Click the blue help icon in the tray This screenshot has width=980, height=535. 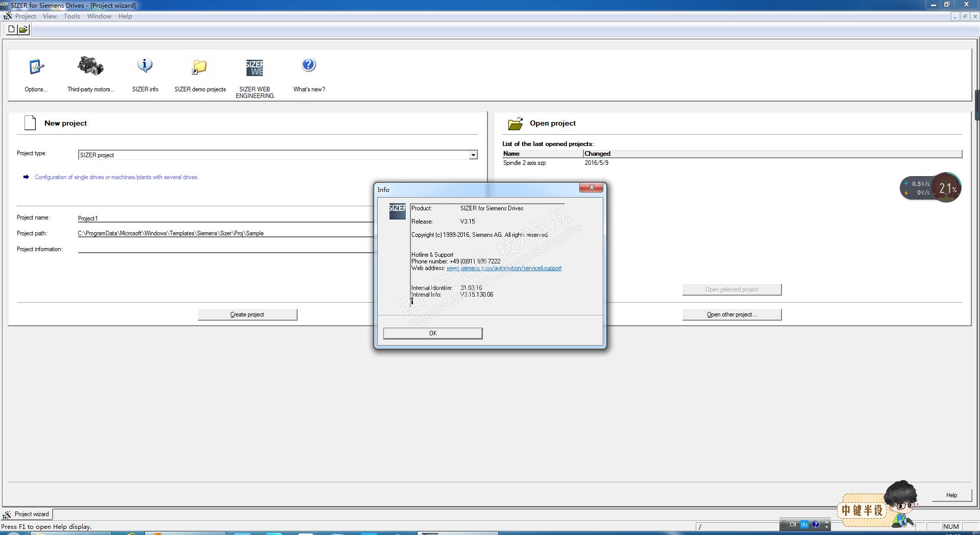tap(816, 525)
